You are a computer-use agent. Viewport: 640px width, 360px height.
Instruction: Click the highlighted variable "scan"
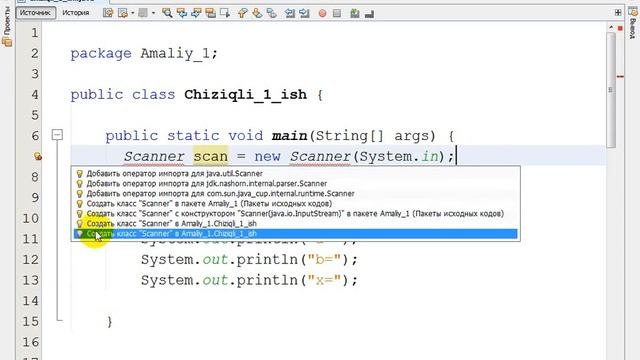(x=211, y=156)
